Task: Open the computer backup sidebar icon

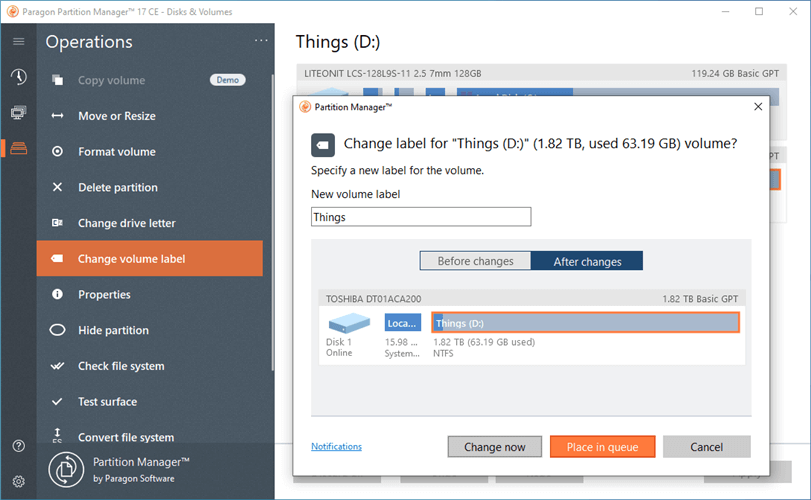Action: 19,112
